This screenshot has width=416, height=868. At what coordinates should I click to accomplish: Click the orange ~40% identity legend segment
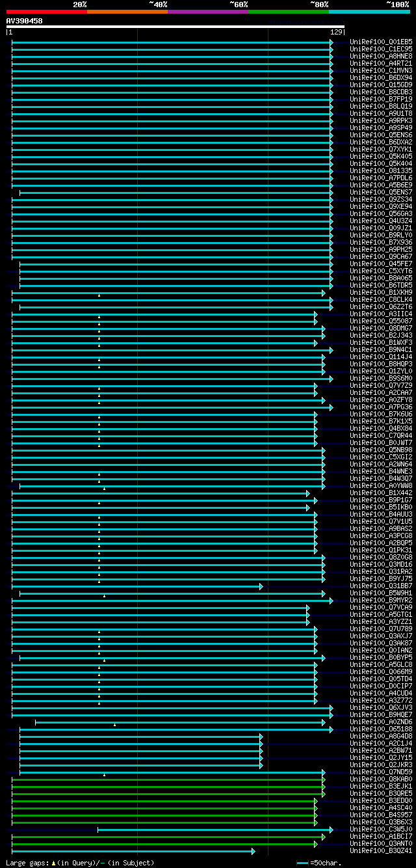tap(127, 11)
